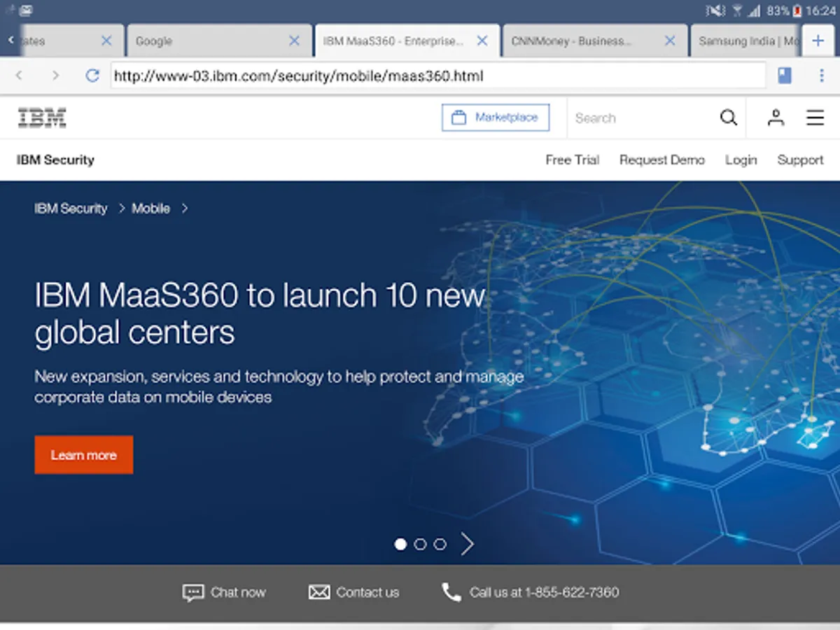Open a new tab with plus button
Viewport: 840px width, 630px height.
(x=818, y=41)
